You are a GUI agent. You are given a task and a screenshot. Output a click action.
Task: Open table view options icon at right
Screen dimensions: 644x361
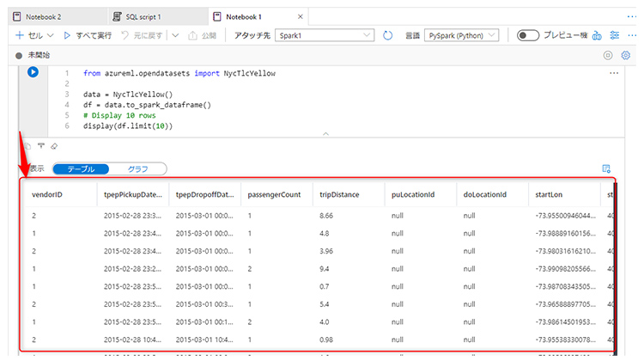point(606,169)
